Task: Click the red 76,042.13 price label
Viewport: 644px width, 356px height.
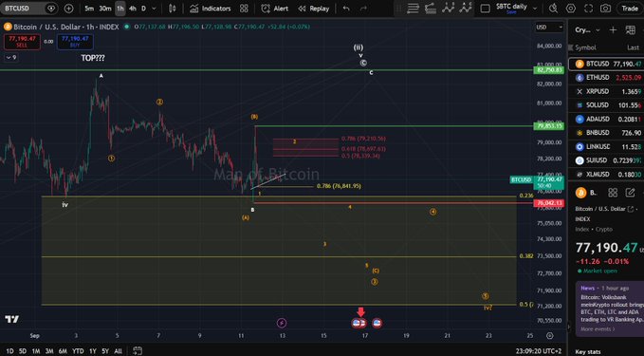Action: click(549, 203)
